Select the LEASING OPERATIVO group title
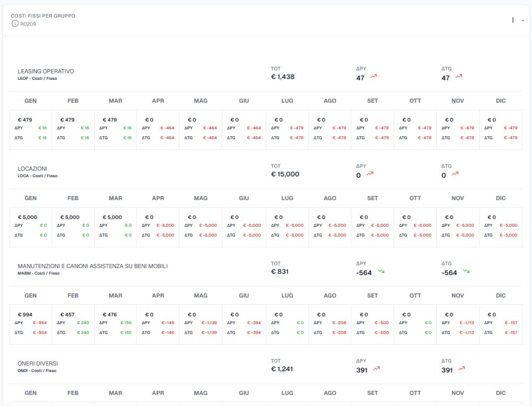The image size is (532, 406). pos(46,71)
